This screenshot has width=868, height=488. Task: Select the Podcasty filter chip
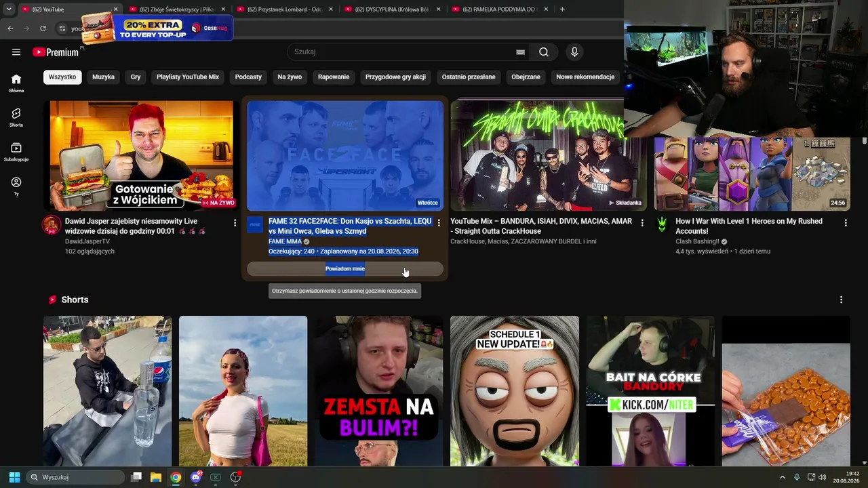coord(248,77)
